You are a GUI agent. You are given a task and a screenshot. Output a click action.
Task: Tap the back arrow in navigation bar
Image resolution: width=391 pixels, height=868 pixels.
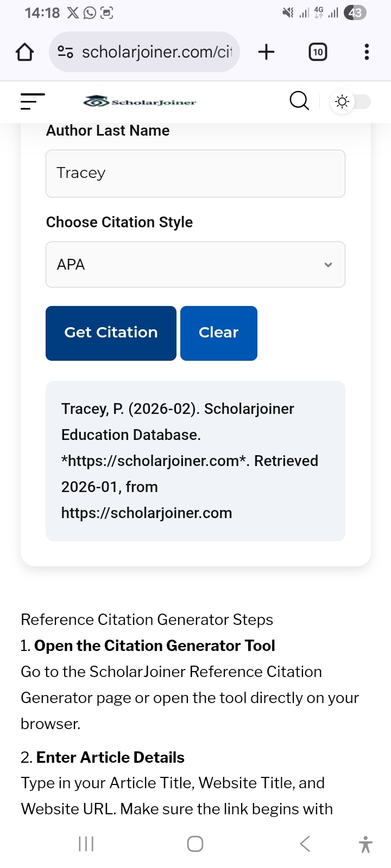(304, 844)
